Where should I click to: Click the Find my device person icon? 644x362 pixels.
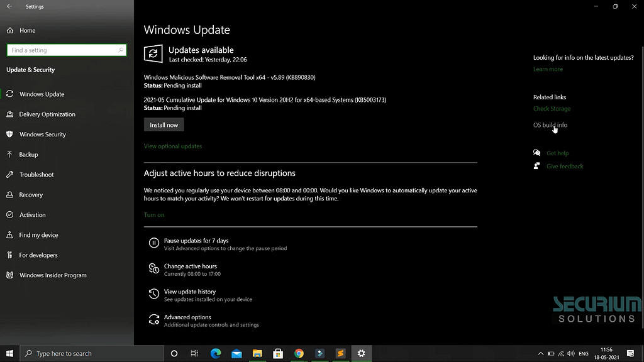[10, 235]
